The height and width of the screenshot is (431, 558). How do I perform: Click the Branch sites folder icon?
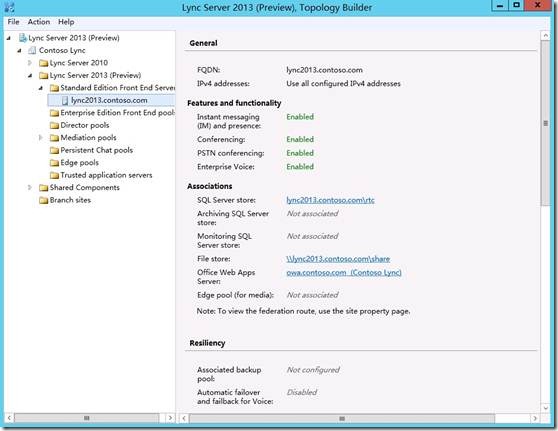point(43,200)
